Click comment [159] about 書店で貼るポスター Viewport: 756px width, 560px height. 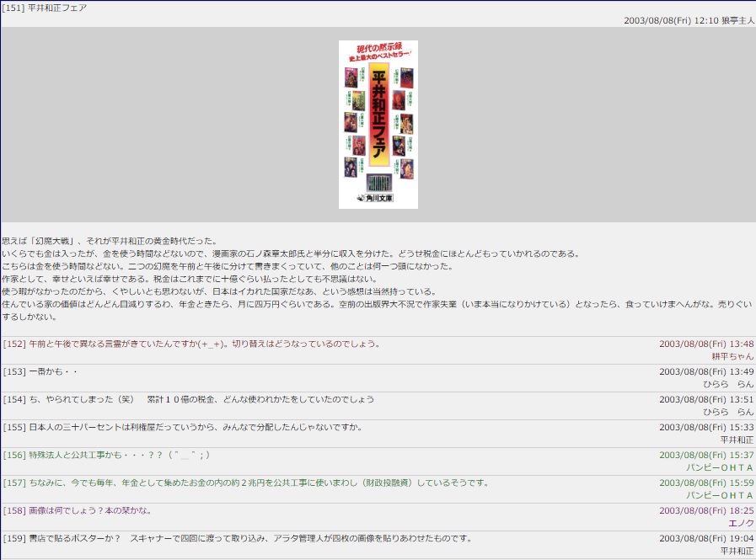tap(239, 538)
